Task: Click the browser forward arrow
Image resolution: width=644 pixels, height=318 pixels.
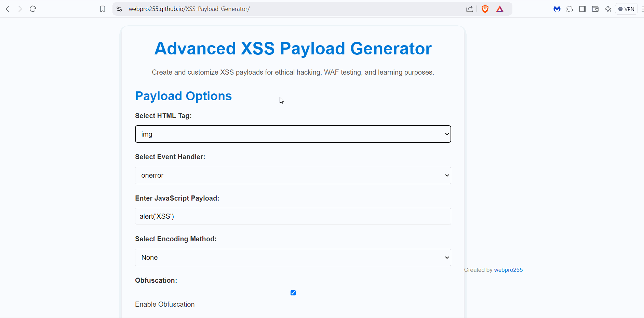Action: tap(20, 9)
